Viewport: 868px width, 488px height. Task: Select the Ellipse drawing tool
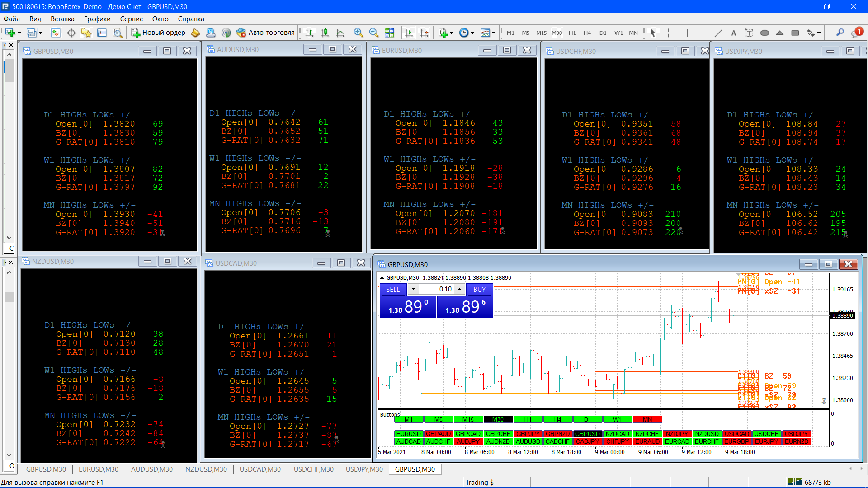(x=764, y=33)
